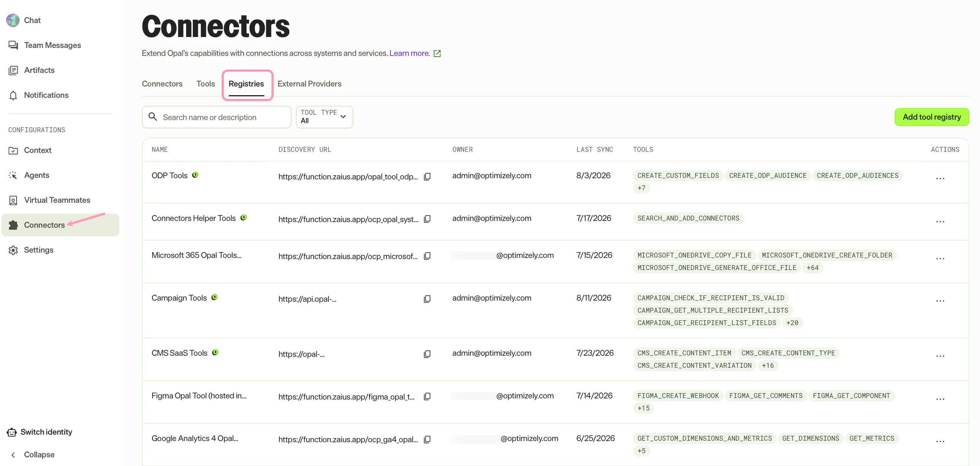Click GET_METRICS tool tag
Image resolution: width=980 pixels, height=466 pixels.
[872, 438]
